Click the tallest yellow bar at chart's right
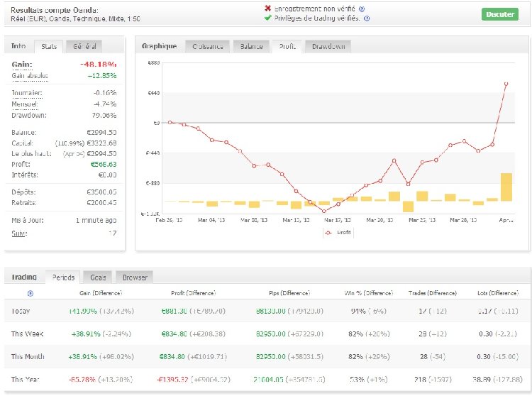The height and width of the screenshot is (396, 532). 506,187
